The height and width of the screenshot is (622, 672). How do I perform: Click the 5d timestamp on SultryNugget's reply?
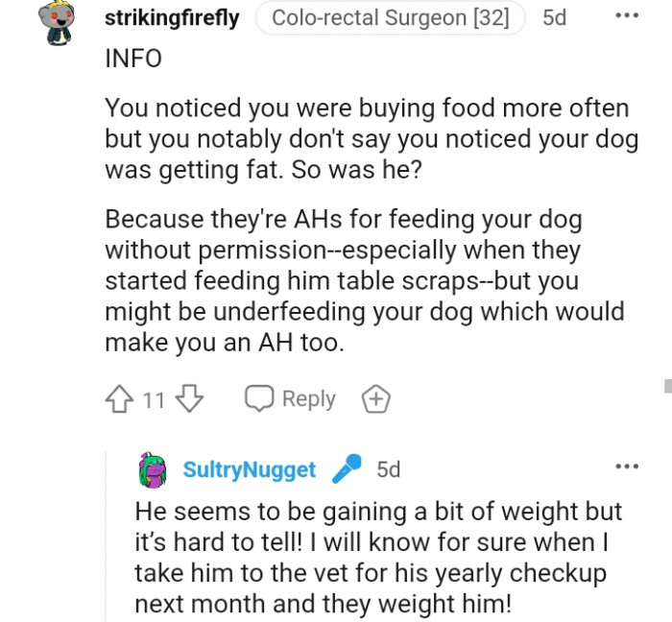click(388, 469)
